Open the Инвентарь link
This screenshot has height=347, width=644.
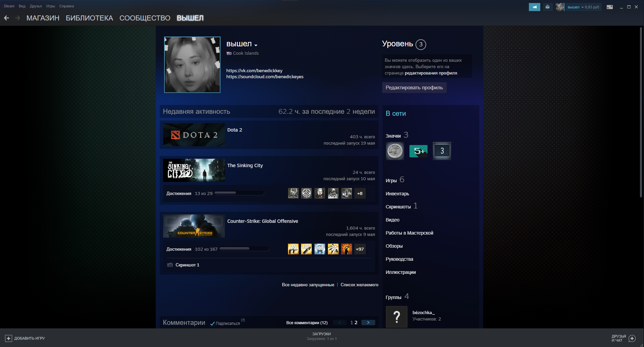point(397,194)
